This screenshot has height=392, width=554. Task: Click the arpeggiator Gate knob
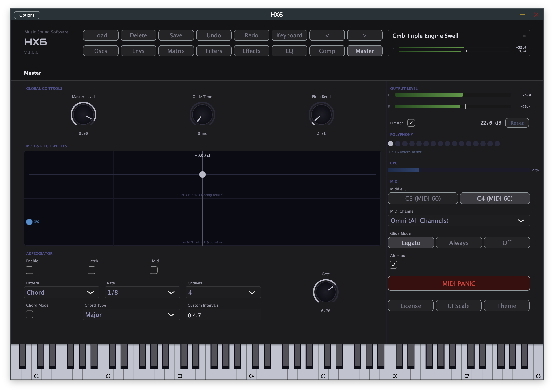(325, 292)
